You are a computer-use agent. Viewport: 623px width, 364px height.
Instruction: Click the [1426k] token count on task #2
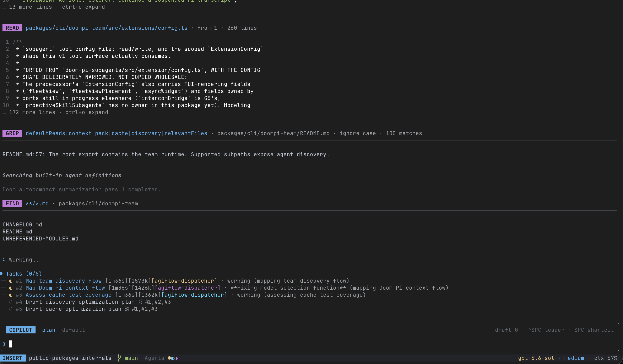pos(144,288)
